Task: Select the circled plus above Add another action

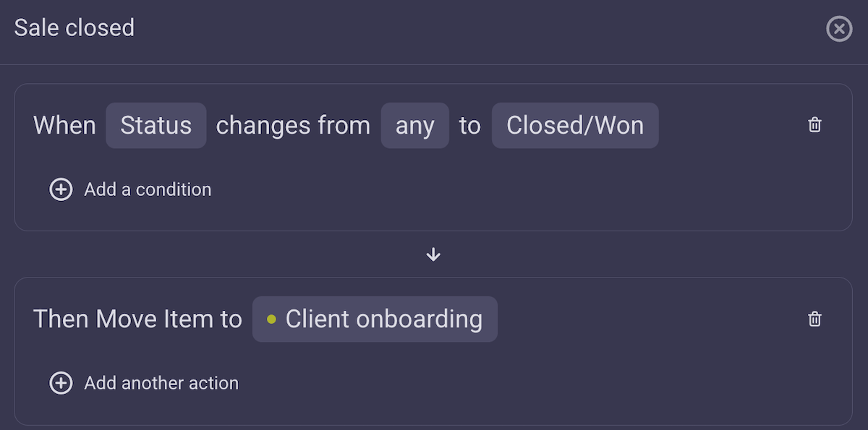Action: (x=61, y=383)
